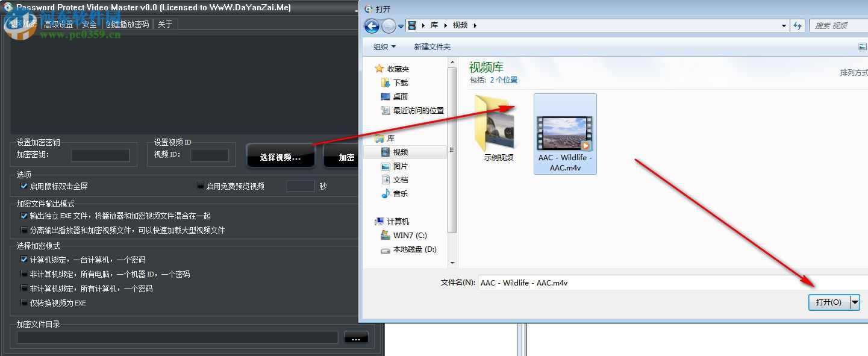Click the refresh icon next to address bar
This screenshot has height=356, width=868.
click(797, 25)
